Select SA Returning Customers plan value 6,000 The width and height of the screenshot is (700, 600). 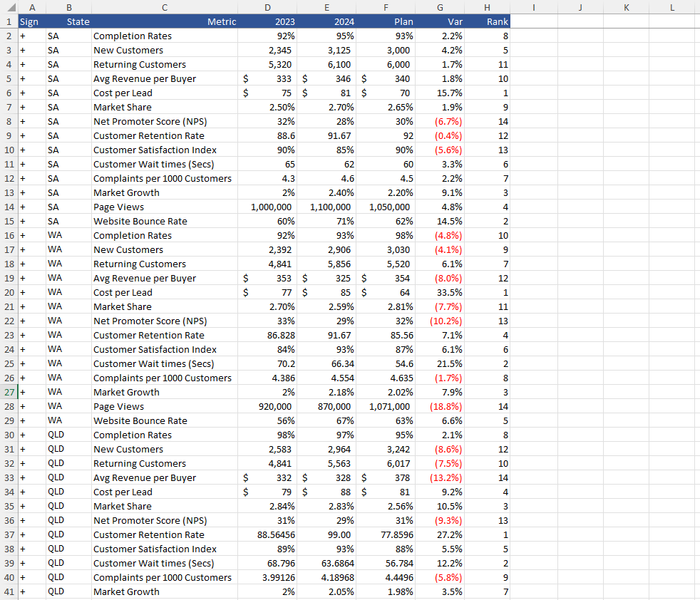[x=386, y=64]
